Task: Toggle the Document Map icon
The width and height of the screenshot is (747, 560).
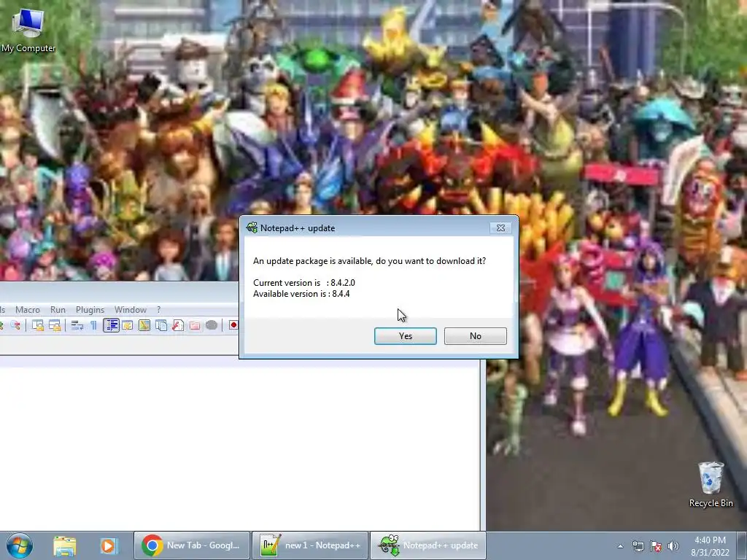Action: click(x=144, y=325)
